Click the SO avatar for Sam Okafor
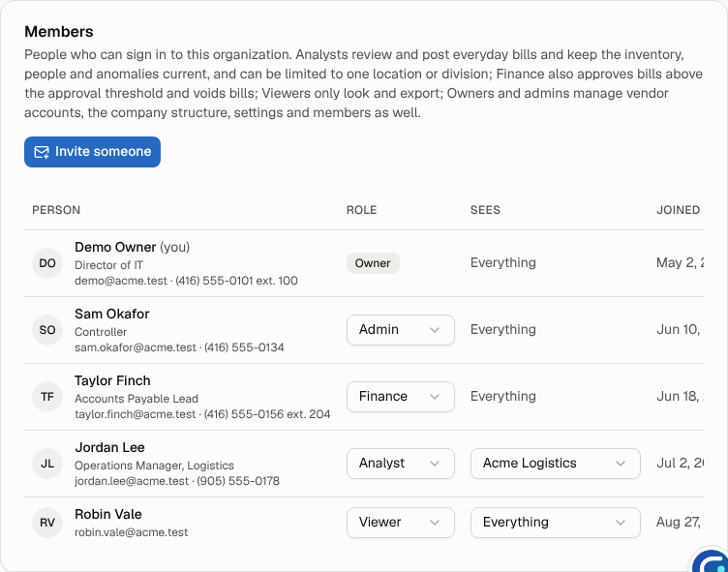This screenshot has height=572, width=728. pyautogui.click(x=47, y=330)
